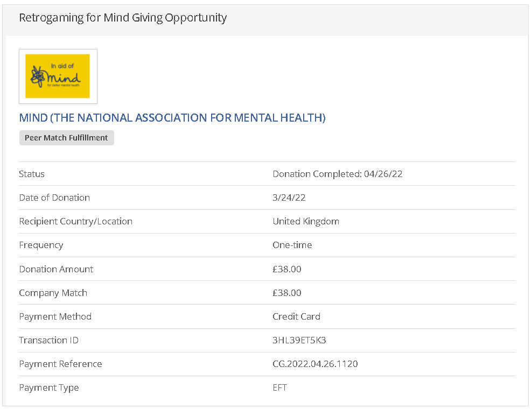Select the Recipient Country/Location label

click(75, 221)
